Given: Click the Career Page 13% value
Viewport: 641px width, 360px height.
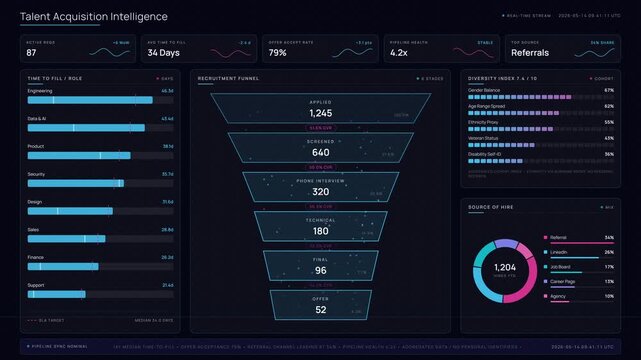Looking at the screenshot, I should (x=609, y=282).
